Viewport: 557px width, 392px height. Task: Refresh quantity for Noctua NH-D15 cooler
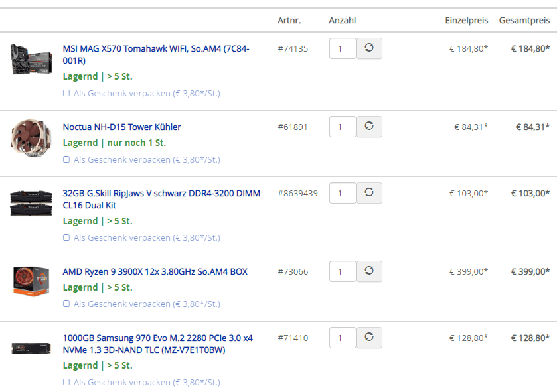tap(369, 127)
